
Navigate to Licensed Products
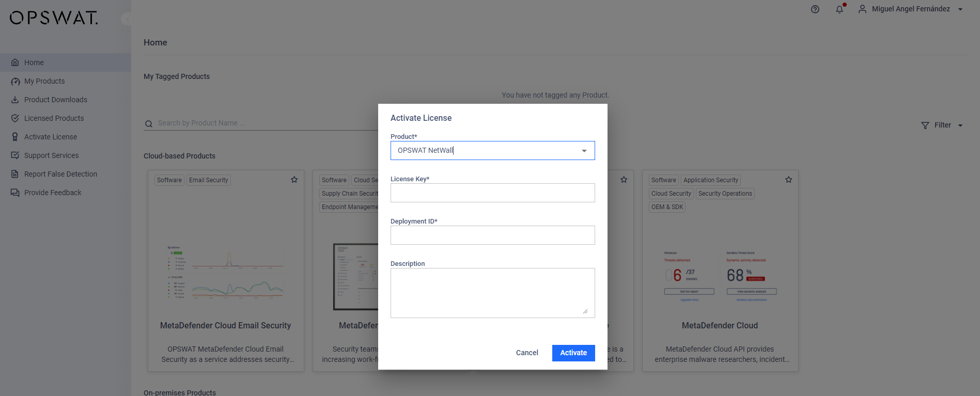pos(66,118)
